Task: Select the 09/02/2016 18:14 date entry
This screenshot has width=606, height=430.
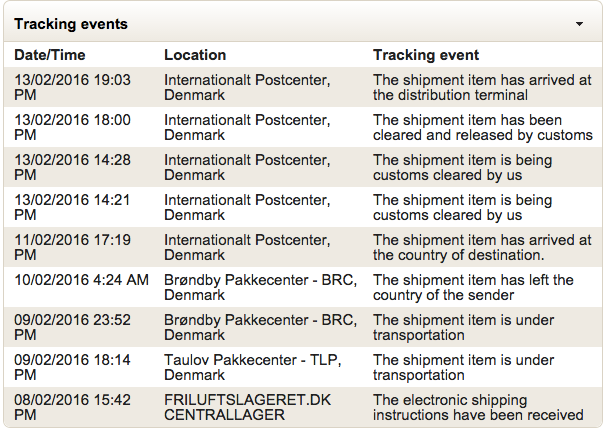Action: [x=72, y=367]
